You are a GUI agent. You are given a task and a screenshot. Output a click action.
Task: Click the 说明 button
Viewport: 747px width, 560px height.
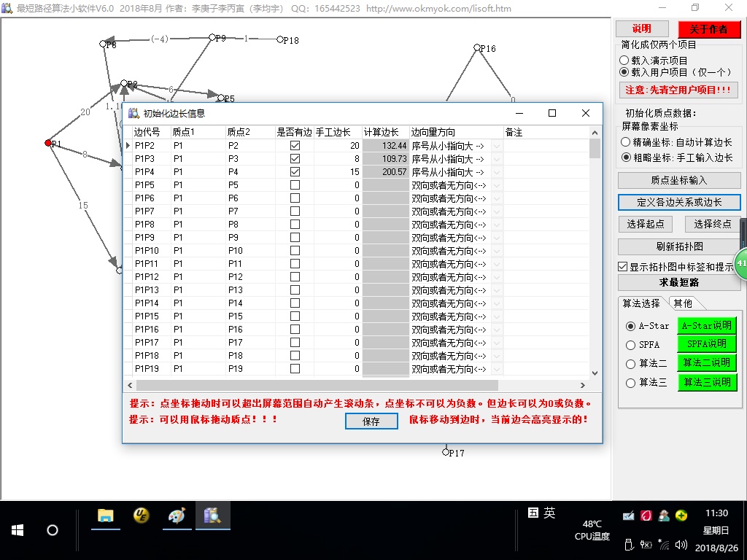point(642,28)
